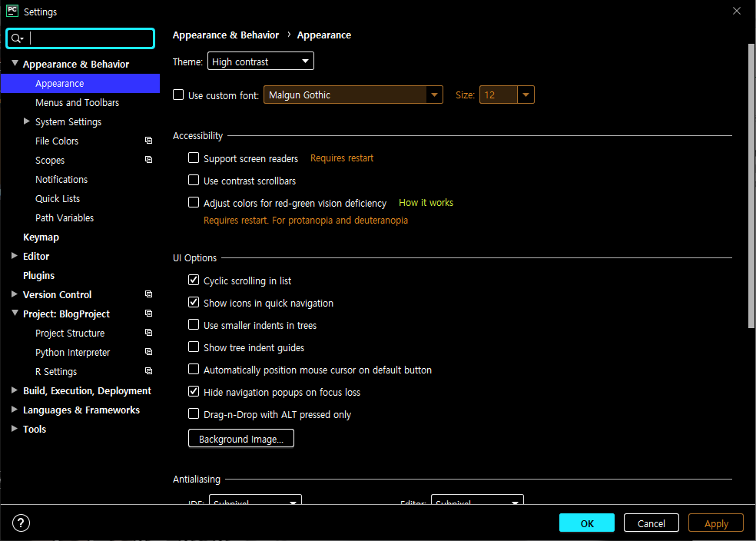This screenshot has width=756, height=541.
Task: Enable Use smaller indents in trees
Action: (194, 324)
